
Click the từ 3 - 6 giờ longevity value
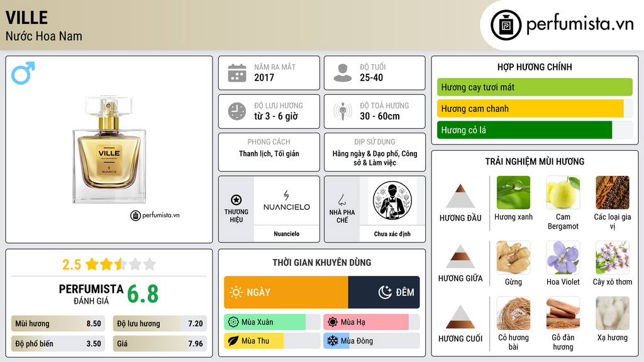tap(276, 116)
